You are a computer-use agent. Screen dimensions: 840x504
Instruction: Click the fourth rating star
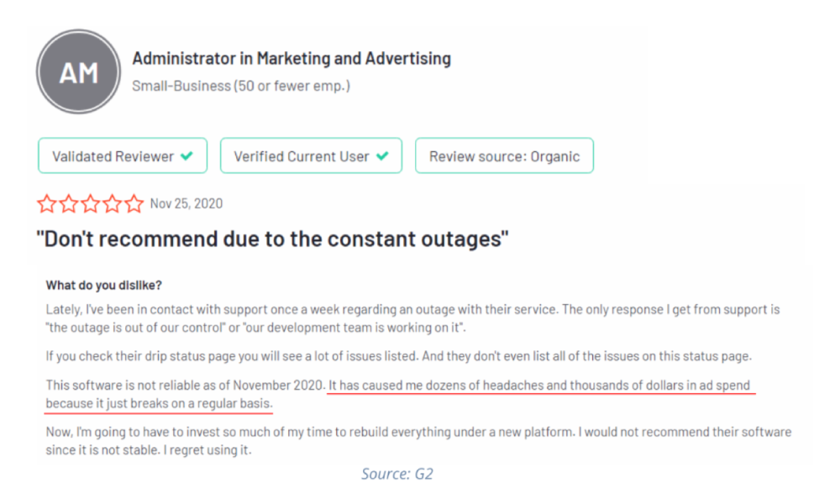[x=112, y=203]
